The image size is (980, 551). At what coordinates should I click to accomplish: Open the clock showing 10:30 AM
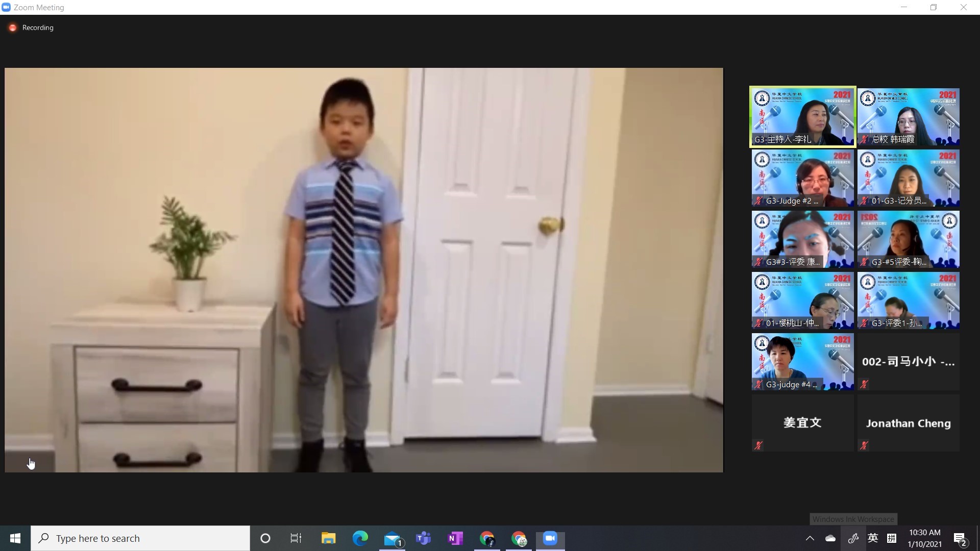pos(924,538)
